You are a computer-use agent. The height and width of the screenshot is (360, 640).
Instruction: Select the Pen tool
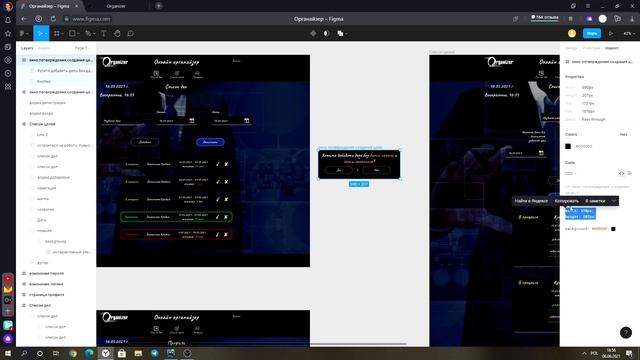(x=88, y=33)
